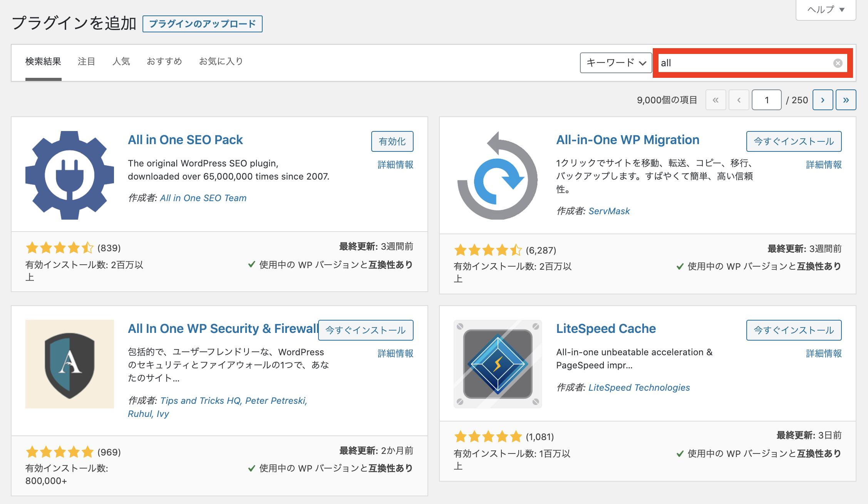Switch to the 人気 tab
The image size is (868, 504).
121,62
